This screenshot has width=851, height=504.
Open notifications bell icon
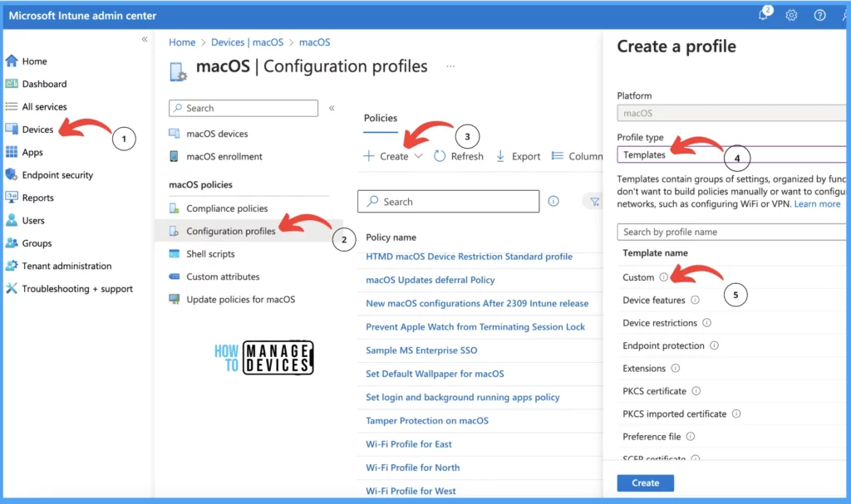coord(765,14)
